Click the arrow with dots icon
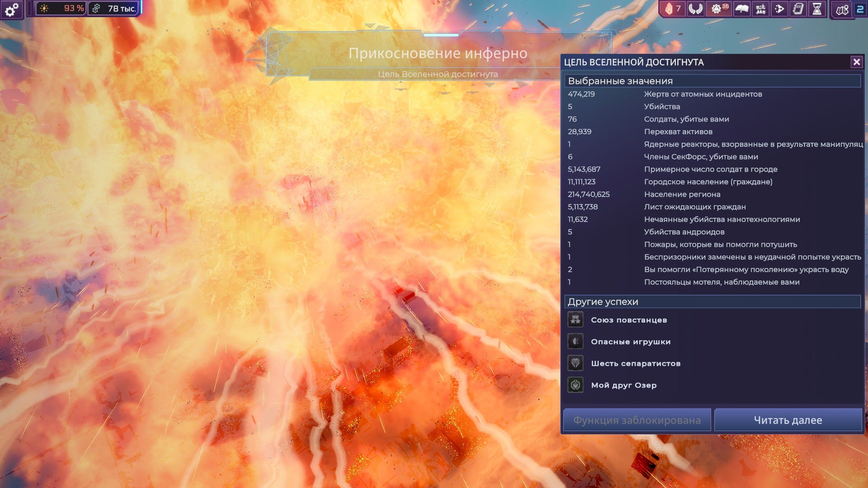Viewport: 868px width, 488px height. (x=780, y=9)
